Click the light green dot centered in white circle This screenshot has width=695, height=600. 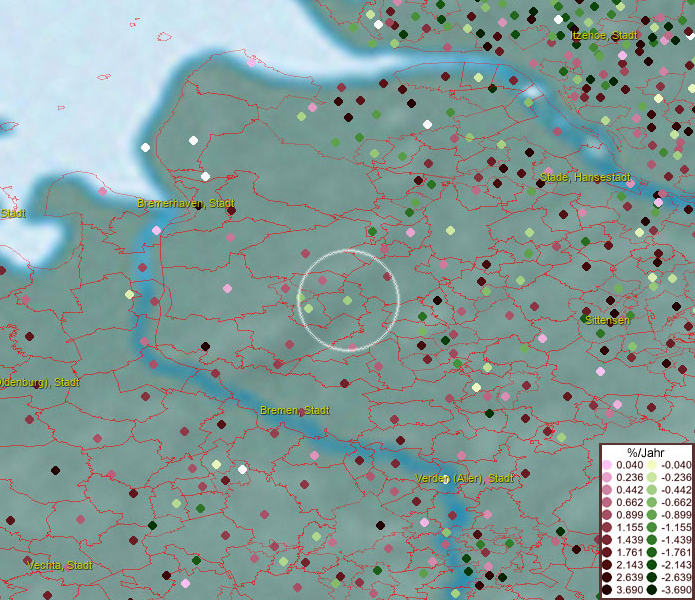click(x=348, y=300)
